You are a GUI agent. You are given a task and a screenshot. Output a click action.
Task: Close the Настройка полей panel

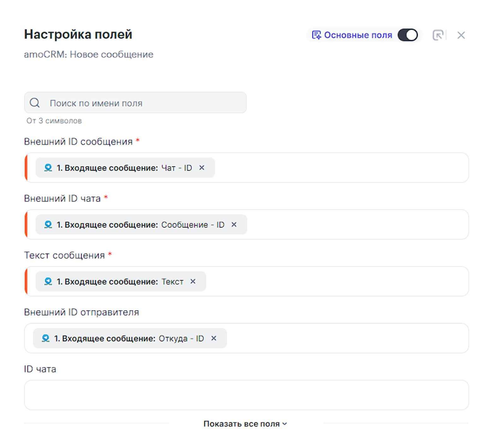(x=461, y=35)
